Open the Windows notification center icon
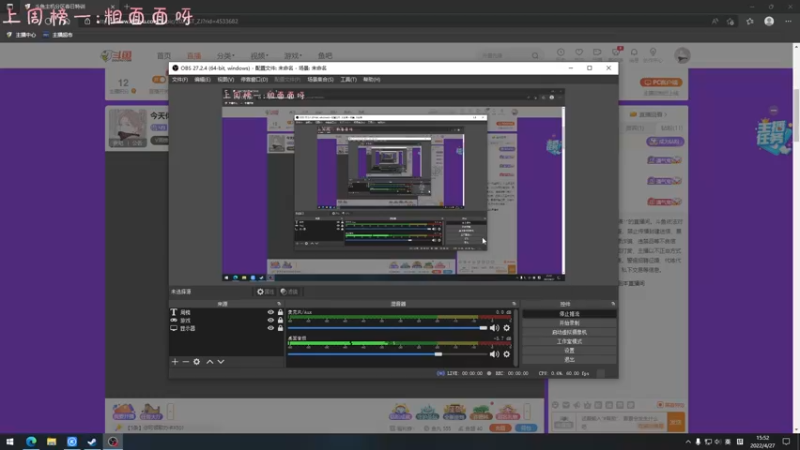Viewport: 800px width, 450px height. coord(786,442)
